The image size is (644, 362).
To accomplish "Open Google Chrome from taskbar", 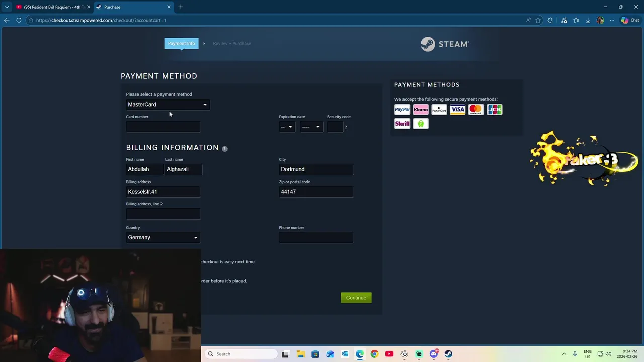I will pyautogui.click(x=374, y=354).
